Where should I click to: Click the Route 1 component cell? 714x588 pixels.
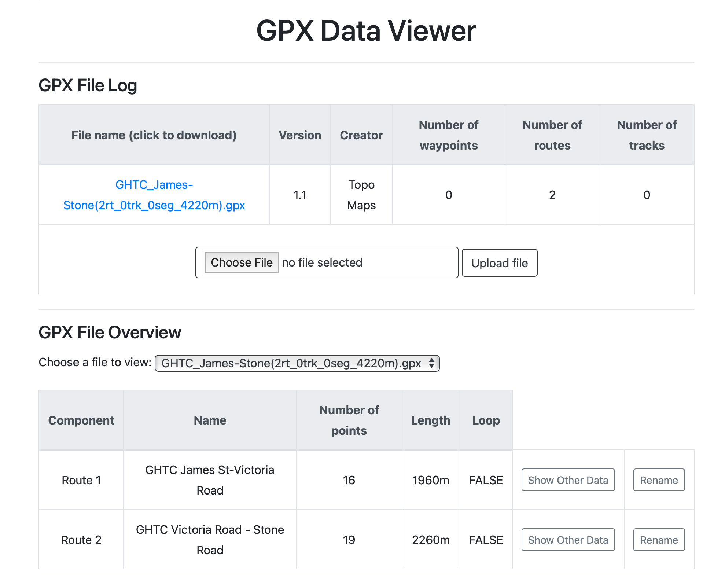click(x=81, y=480)
